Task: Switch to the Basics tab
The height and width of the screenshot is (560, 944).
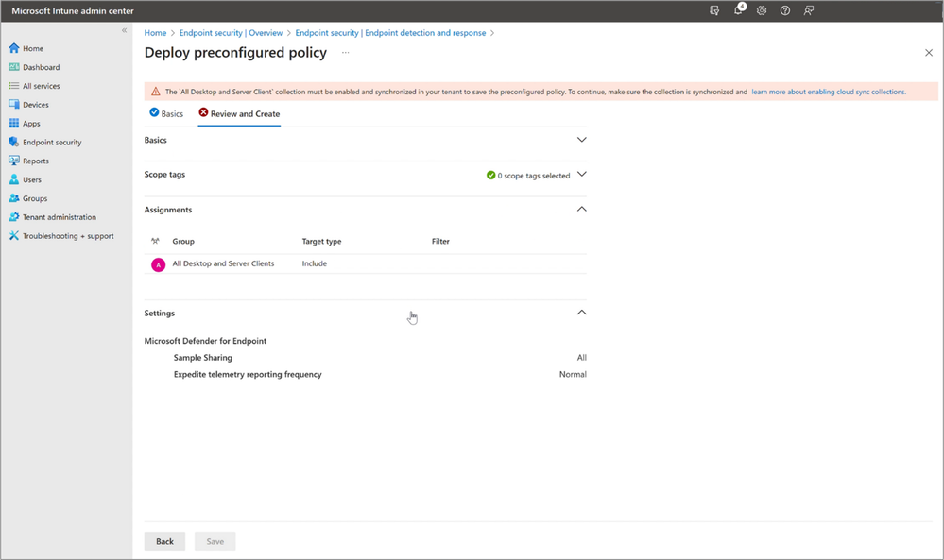Action: point(166,113)
